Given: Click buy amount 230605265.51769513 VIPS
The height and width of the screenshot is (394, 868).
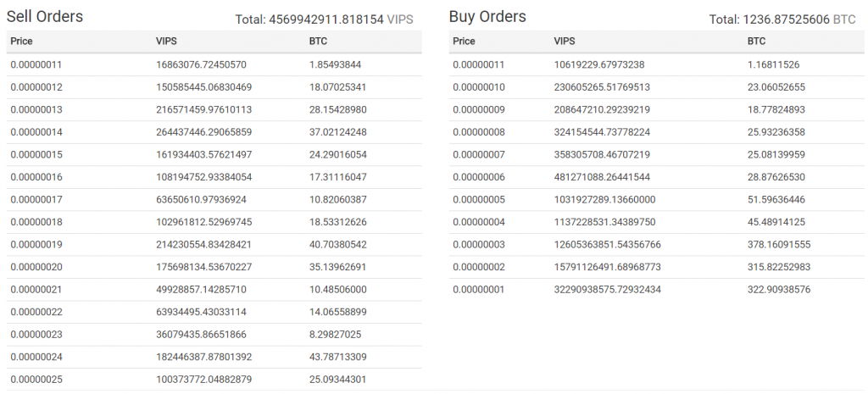Looking at the screenshot, I should pos(602,87).
